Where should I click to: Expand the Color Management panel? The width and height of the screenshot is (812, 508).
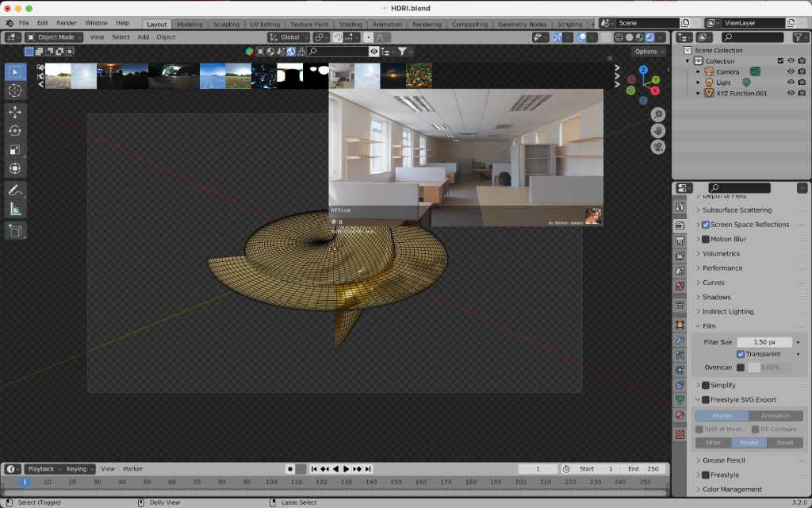731,489
